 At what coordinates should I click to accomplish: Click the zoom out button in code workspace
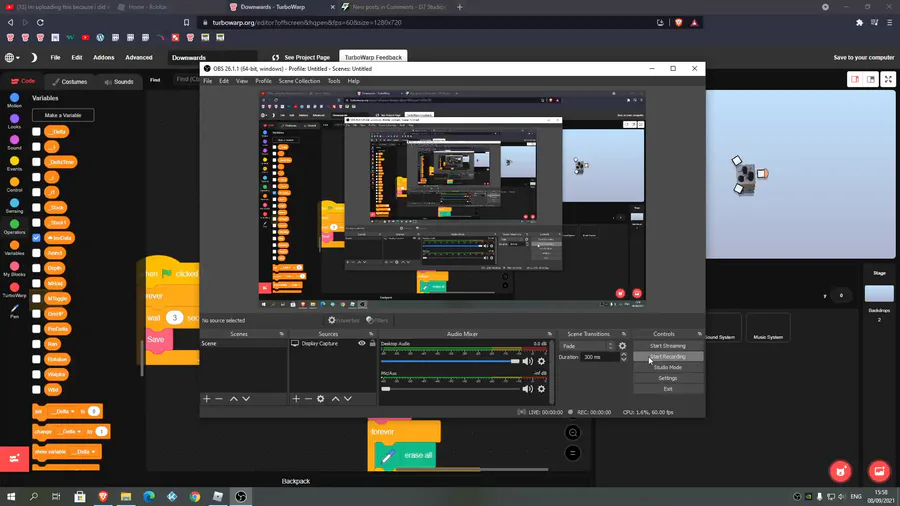click(x=572, y=433)
